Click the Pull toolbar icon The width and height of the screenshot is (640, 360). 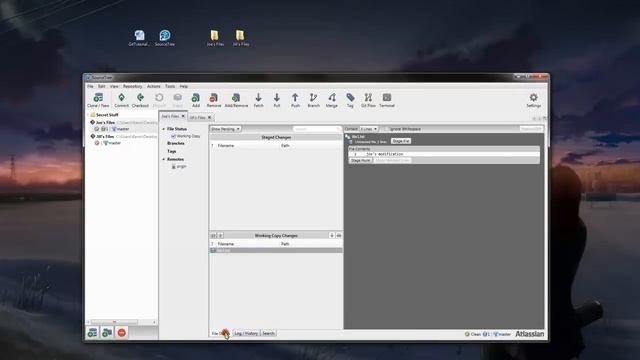click(x=277, y=100)
